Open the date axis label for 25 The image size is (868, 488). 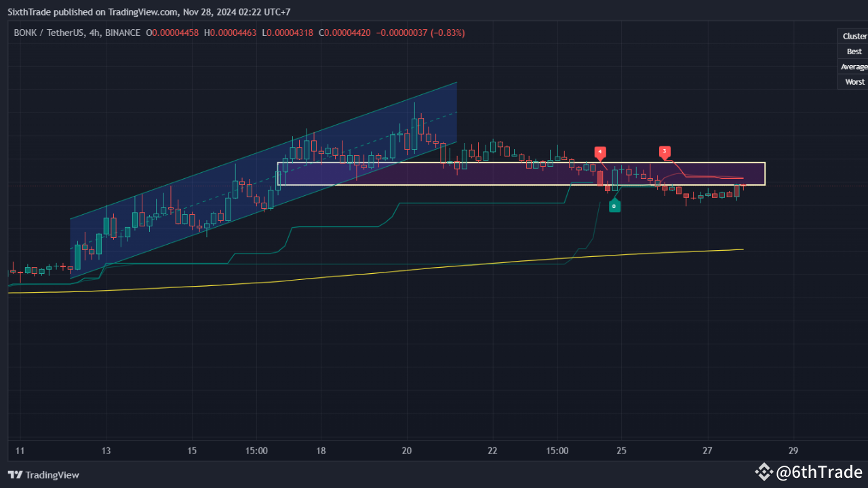[621, 450]
